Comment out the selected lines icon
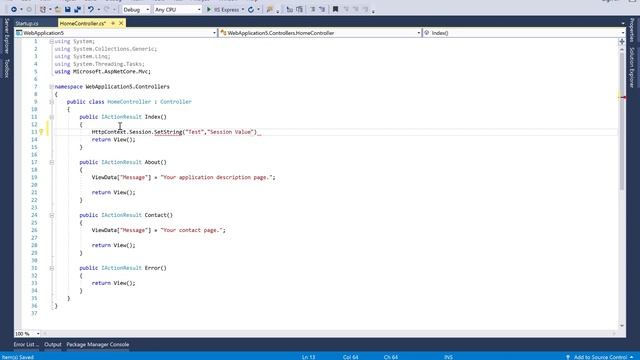 (313, 9)
